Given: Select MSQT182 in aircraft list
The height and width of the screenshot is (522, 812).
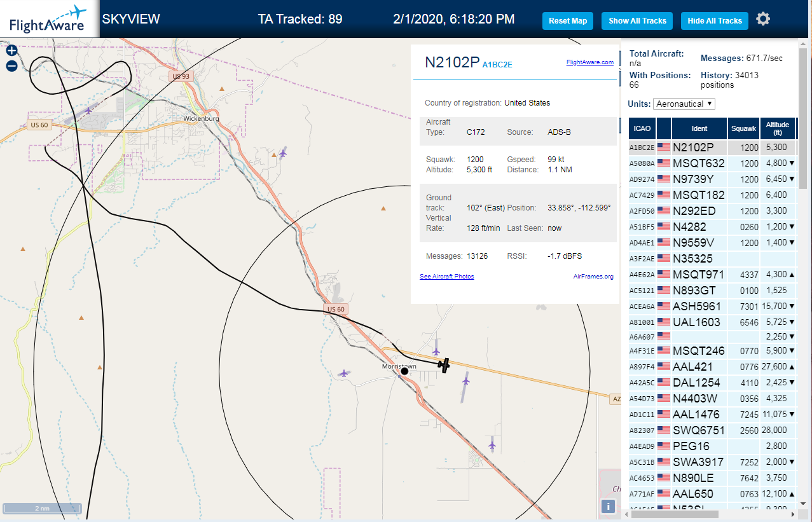Looking at the screenshot, I should 698,195.
